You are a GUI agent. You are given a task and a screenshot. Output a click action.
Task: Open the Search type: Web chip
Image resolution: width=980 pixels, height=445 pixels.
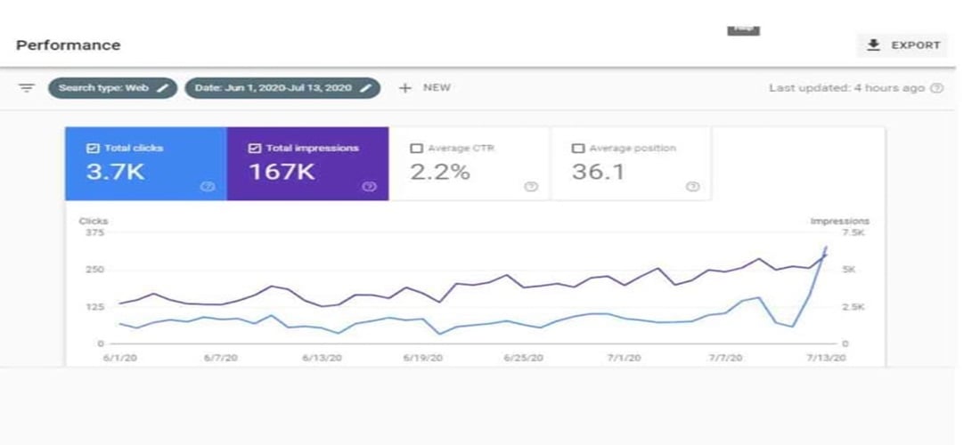tap(102, 88)
